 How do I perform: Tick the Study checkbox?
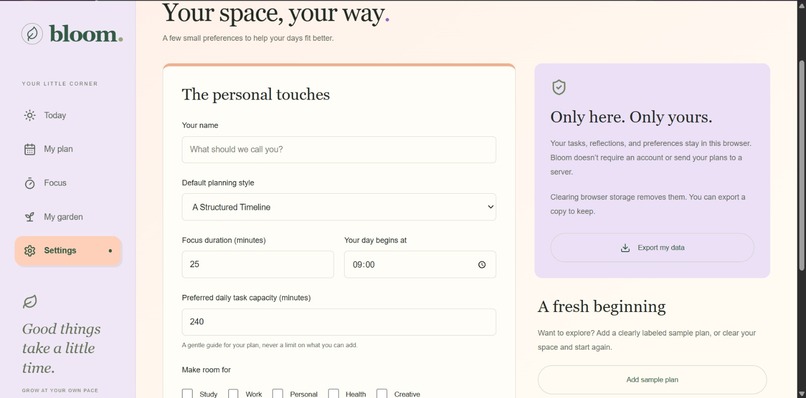pyautogui.click(x=187, y=394)
